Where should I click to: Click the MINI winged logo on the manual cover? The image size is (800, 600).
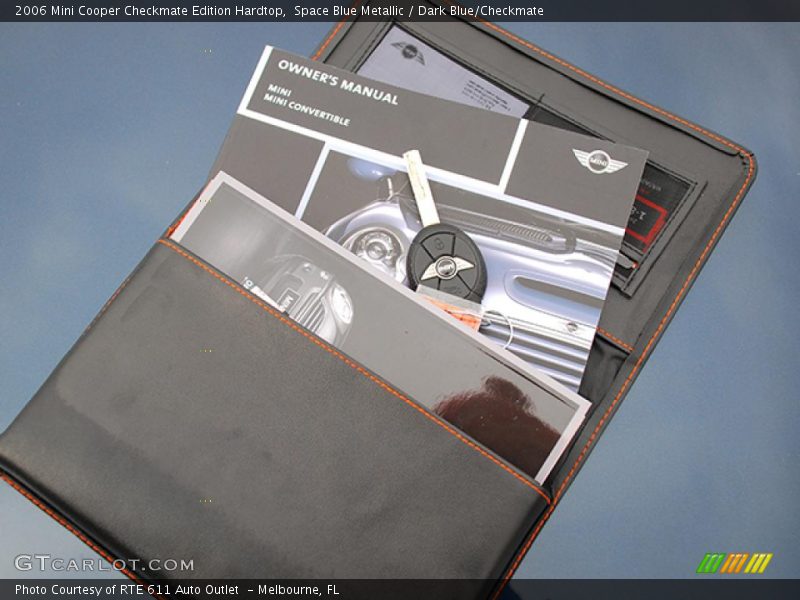click(599, 161)
